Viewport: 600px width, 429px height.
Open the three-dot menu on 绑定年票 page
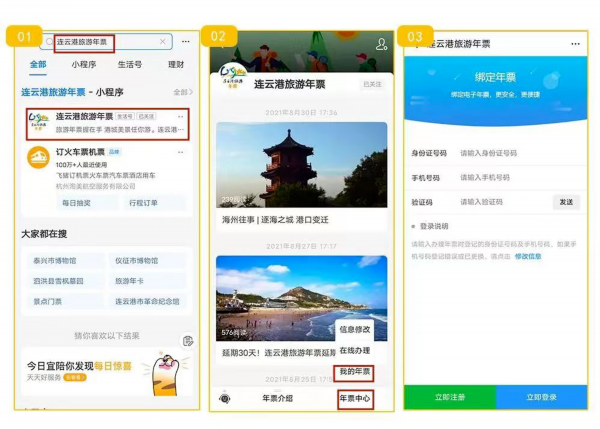[x=575, y=44]
